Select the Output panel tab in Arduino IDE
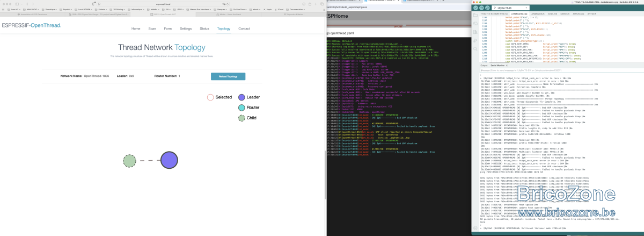644x236 pixels. (x=484, y=66)
